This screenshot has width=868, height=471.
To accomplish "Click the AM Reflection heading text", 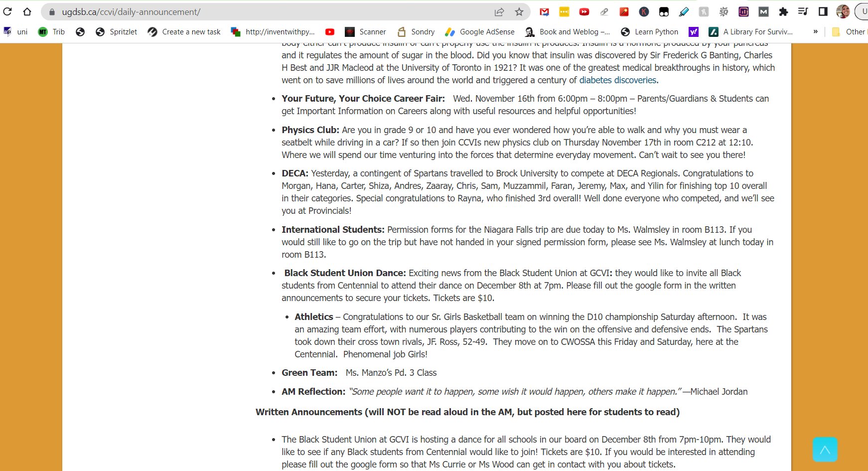I will pyautogui.click(x=313, y=392).
